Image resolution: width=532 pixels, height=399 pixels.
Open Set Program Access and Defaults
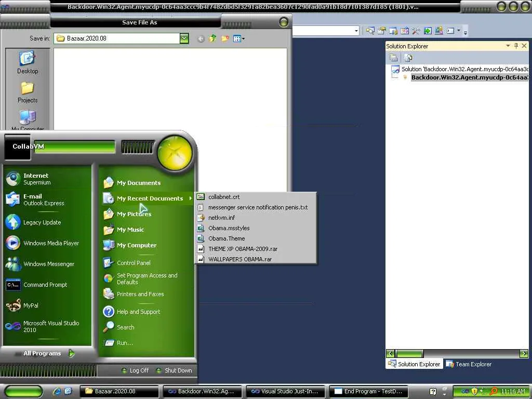coord(147,278)
